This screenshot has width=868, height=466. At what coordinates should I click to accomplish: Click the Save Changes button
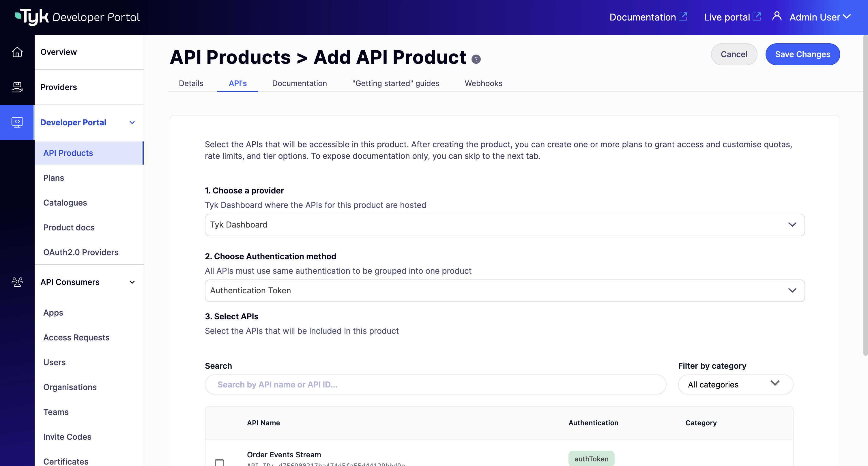click(802, 54)
